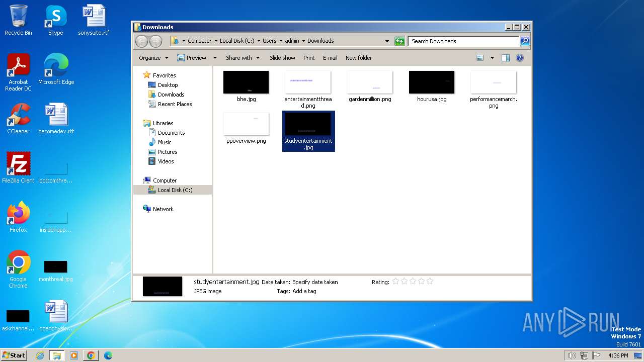
Task: Open Microsoft Edge desktop shortcut
Action: (56, 69)
